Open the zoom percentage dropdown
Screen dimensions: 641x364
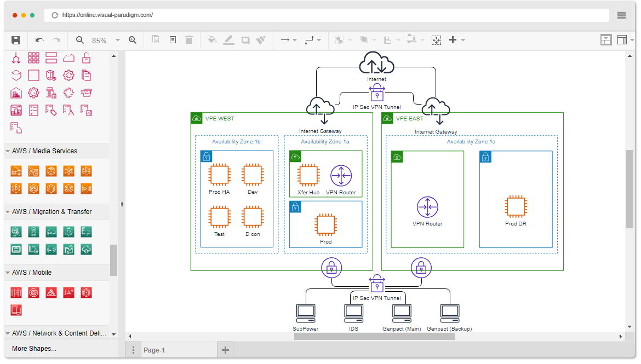116,40
